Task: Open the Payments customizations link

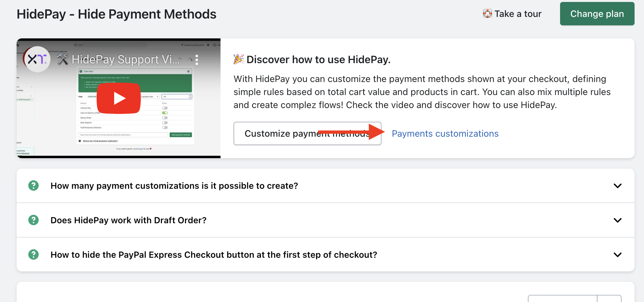Action: click(x=445, y=134)
